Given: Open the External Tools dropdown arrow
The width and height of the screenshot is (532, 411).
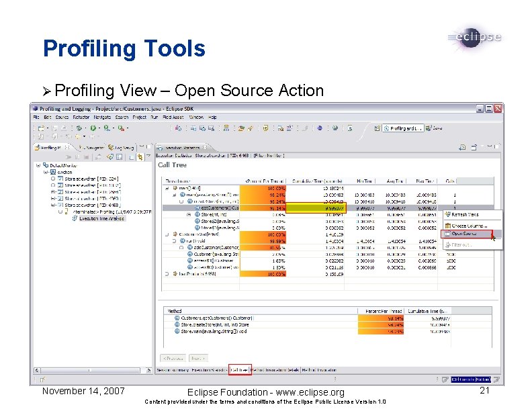Looking at the screenshot, I should click(x=127, y=128).
